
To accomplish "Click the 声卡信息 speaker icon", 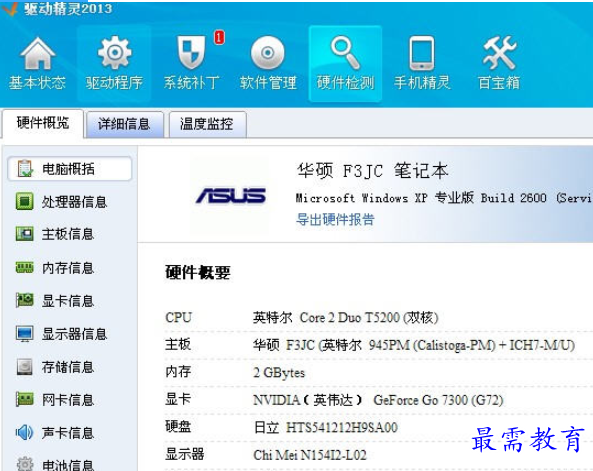I will 25,432.
